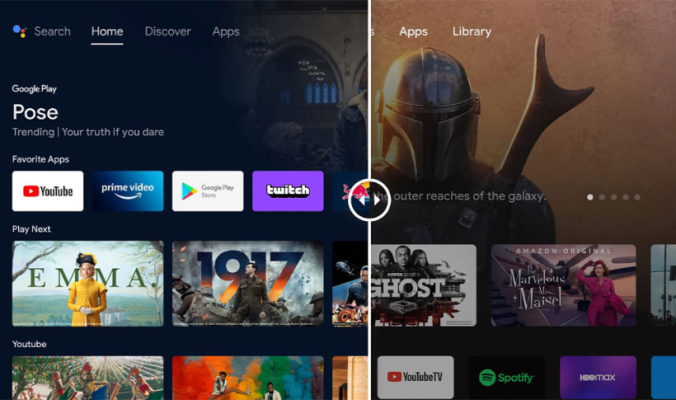Launch the Spotify app tile
The height and width of the screenshot is (400, 676).
507,377
